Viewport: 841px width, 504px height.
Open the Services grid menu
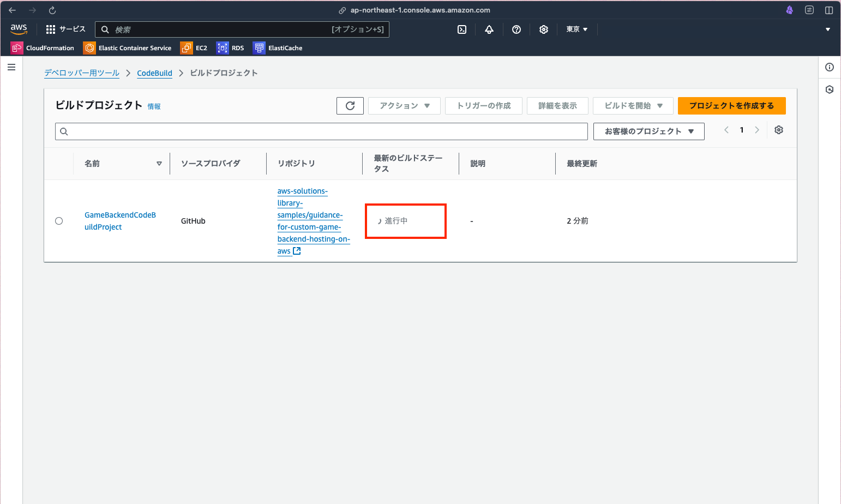(65, 29)
